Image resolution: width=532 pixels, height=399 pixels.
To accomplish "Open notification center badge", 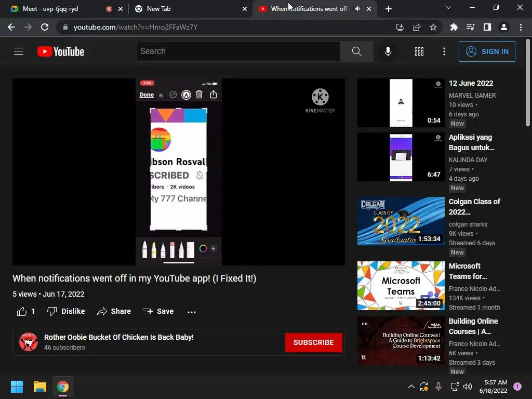I will click(517, 387).
